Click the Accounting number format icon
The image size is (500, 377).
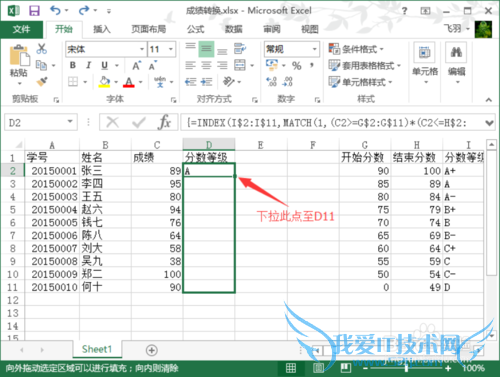pyautogui.click(x=272, y=65)
